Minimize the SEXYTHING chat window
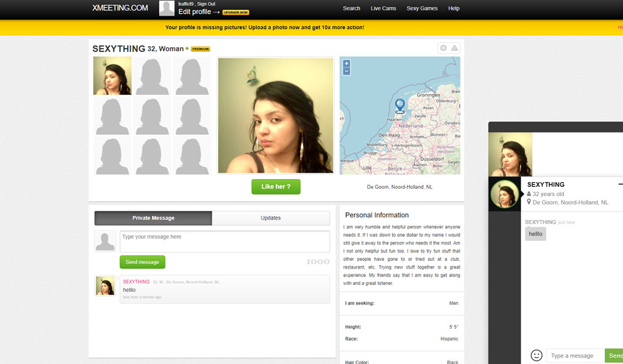The image size is (623, 364). click(x=620, y=184)
